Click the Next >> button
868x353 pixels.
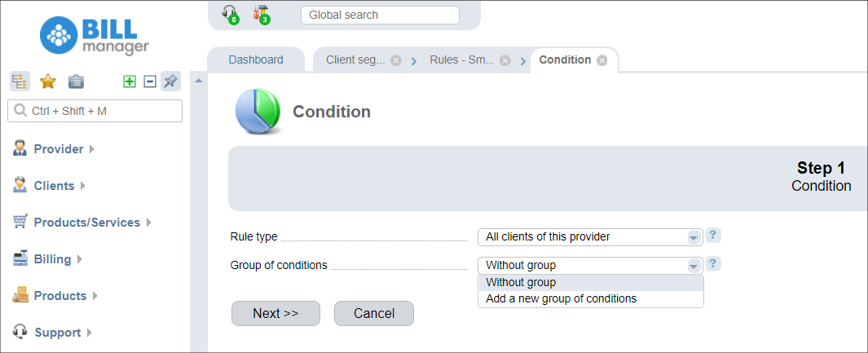point(275,314)
